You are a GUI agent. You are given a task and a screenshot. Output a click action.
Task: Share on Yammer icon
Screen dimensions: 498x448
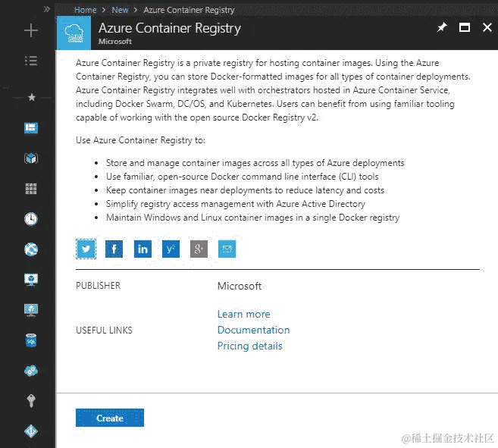point(171,249)
